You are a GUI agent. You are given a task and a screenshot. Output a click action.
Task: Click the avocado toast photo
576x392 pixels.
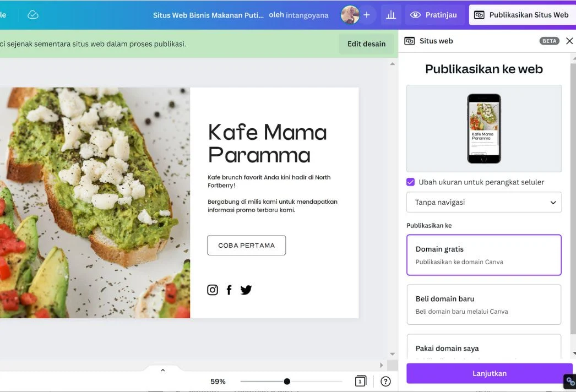pyautogui.click(x=95, y=203)
